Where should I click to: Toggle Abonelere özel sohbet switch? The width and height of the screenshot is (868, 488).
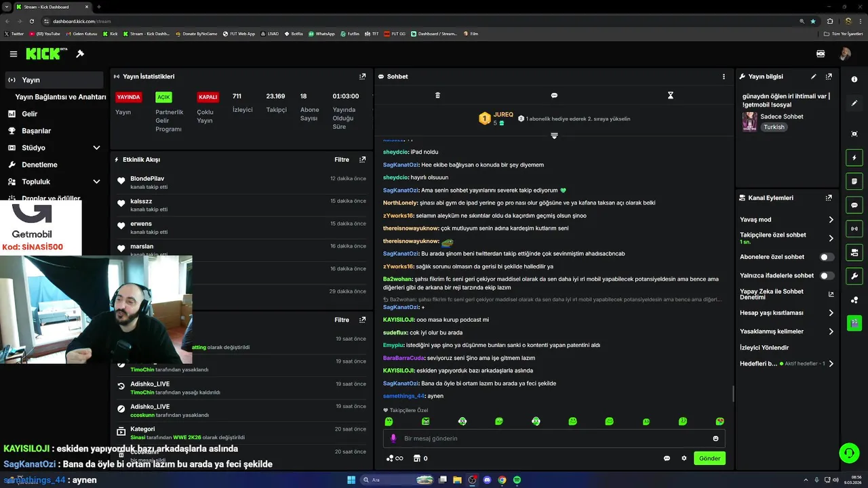[827, 257]
